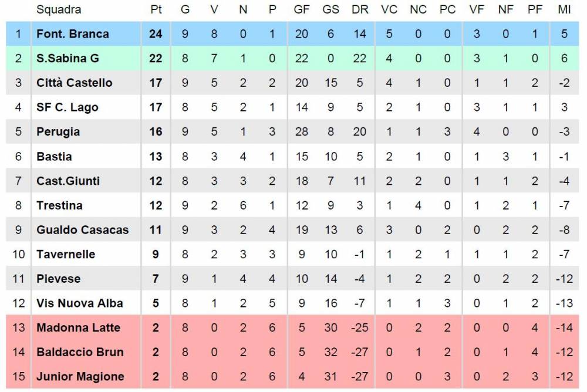Open the Font. Branca team row
The image size is (587, 392).
click(x=292, y=33)
